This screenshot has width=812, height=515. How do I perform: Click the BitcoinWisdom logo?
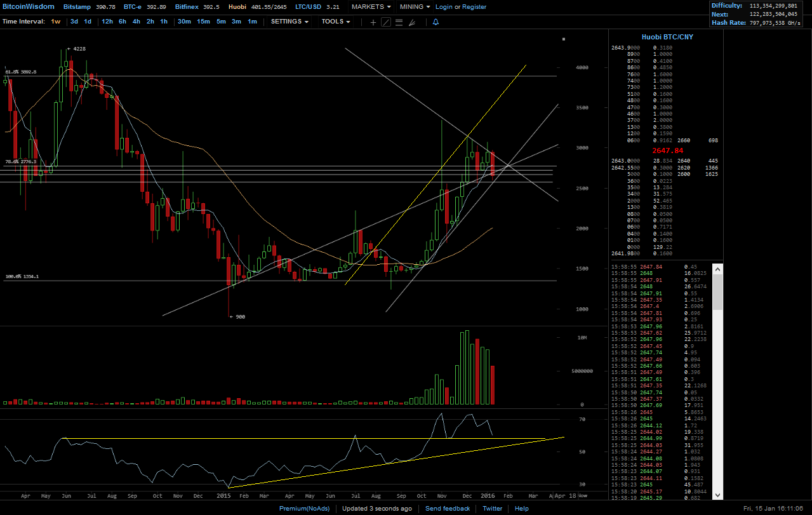(27, 7)
